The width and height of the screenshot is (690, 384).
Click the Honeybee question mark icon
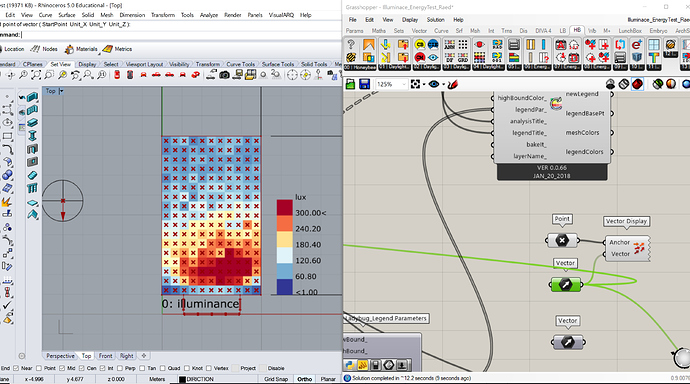click(351, 44)
